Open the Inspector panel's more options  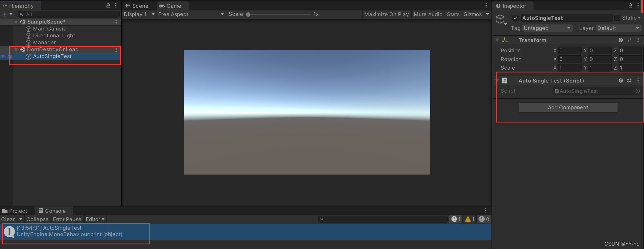(x=638, y=5)
